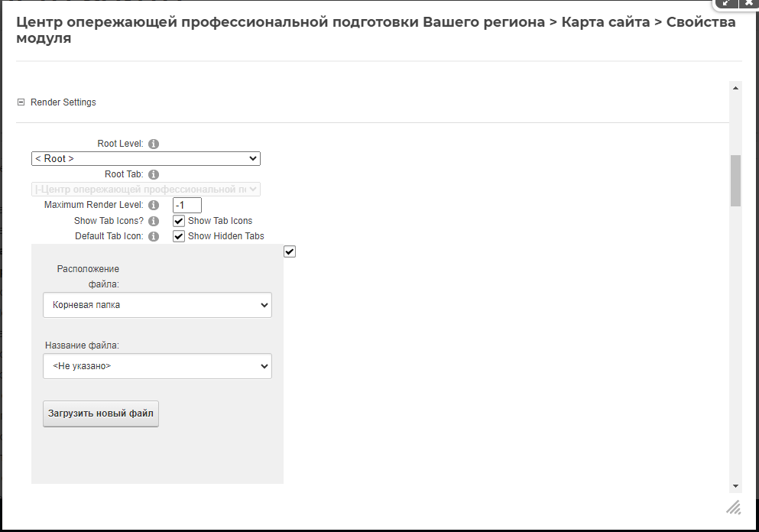Click the Загрузить новый файл button
The height and width of the screenshot is (532, 759).
(x=101, y=414)
